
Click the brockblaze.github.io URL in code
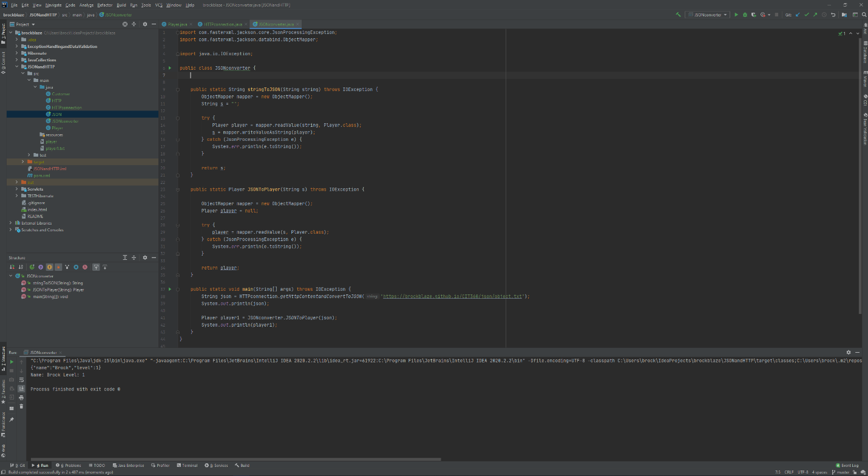(x=452, y=296)
